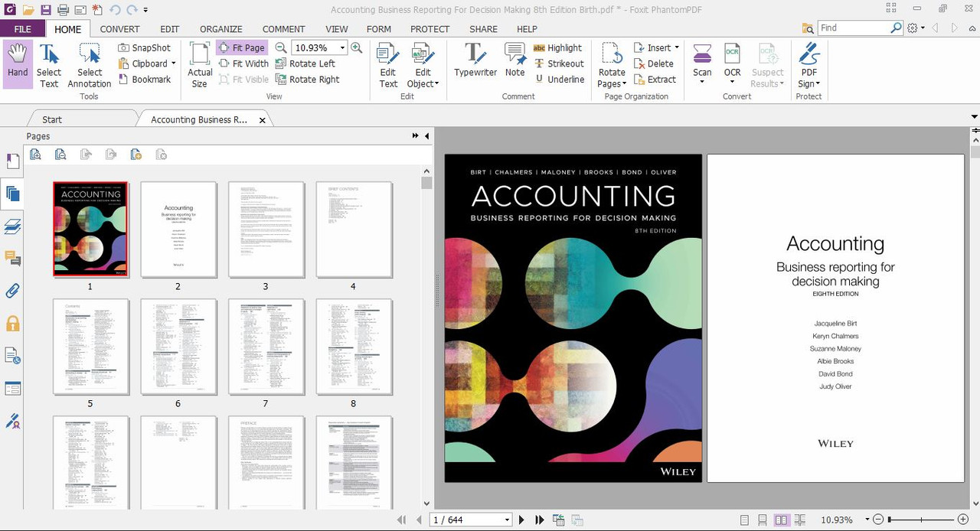
Task: Click the Open folder icon in quick access
Action: point(28,10)
